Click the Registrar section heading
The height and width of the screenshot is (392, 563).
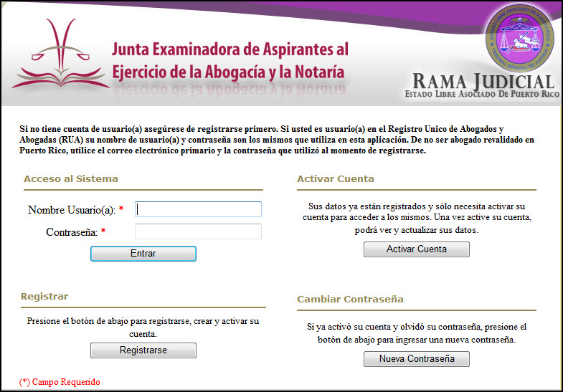coord(44,296)
